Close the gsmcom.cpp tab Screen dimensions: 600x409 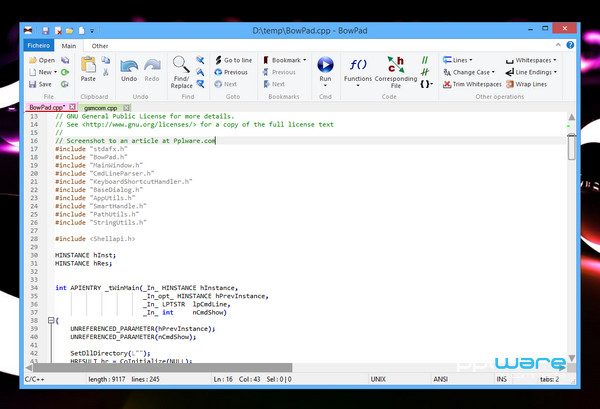pos(126,108)
